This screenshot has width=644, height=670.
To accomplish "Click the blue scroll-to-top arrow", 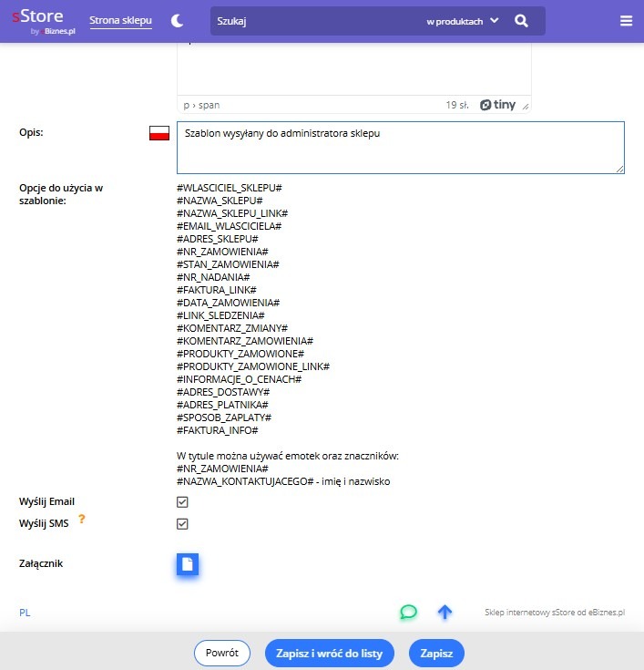I will [x=445, y=612].
